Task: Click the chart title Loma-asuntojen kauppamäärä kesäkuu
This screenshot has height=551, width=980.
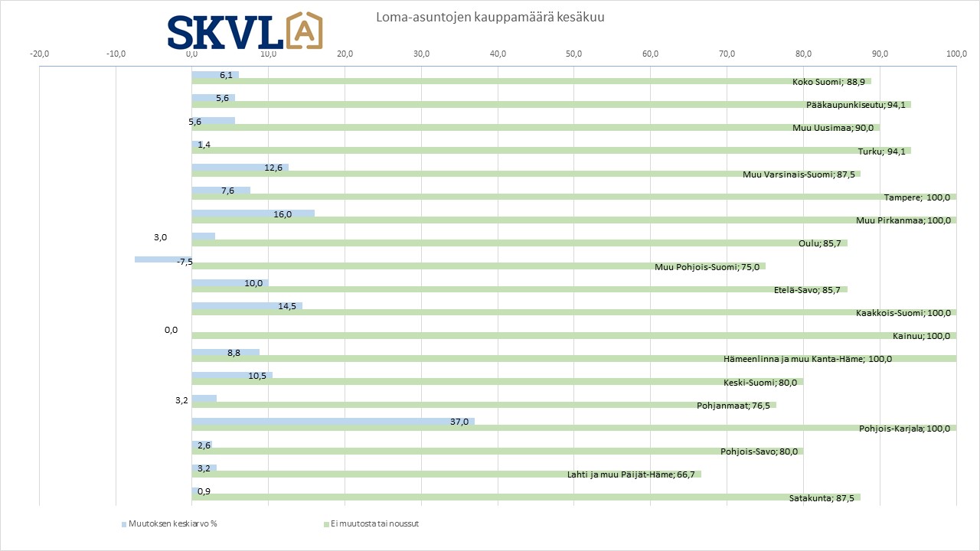Action: (x=490, y=17)
